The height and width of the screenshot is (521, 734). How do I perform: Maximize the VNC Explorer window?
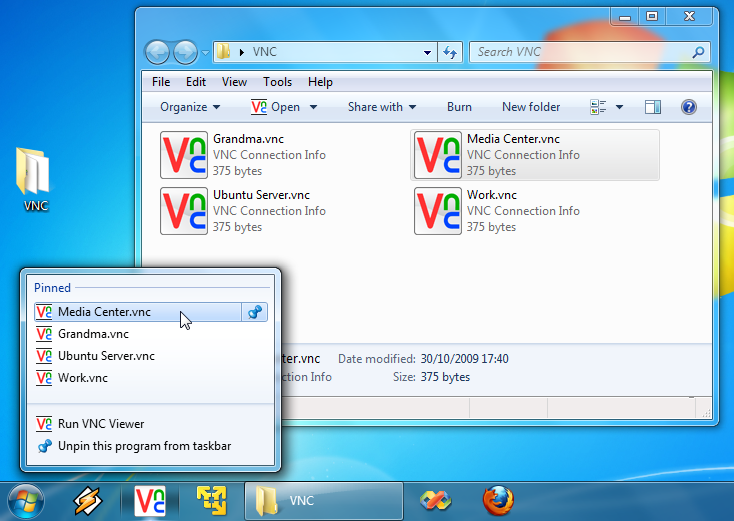652,16
